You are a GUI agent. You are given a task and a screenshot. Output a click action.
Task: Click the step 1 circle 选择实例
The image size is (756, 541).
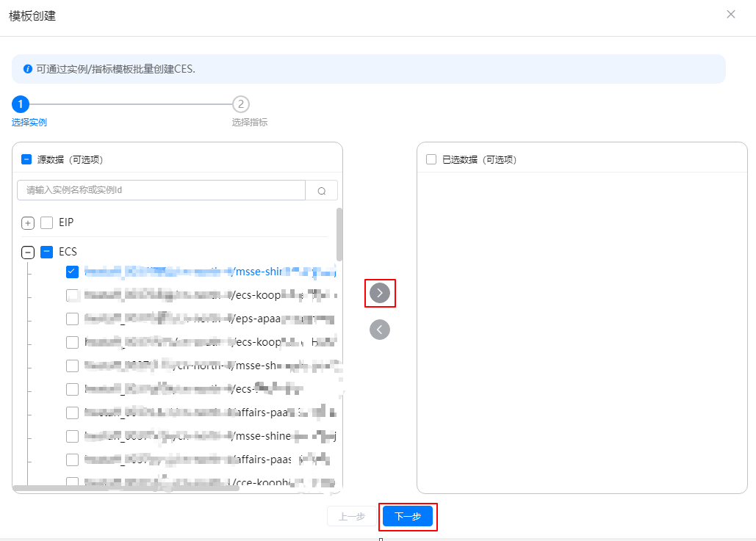(22, 104)
